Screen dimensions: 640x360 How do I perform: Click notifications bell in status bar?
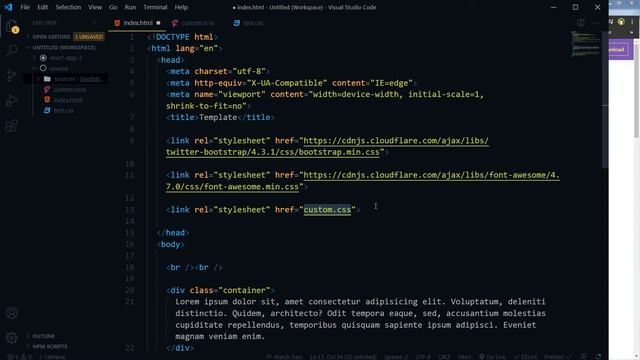(x=599, y=357)
